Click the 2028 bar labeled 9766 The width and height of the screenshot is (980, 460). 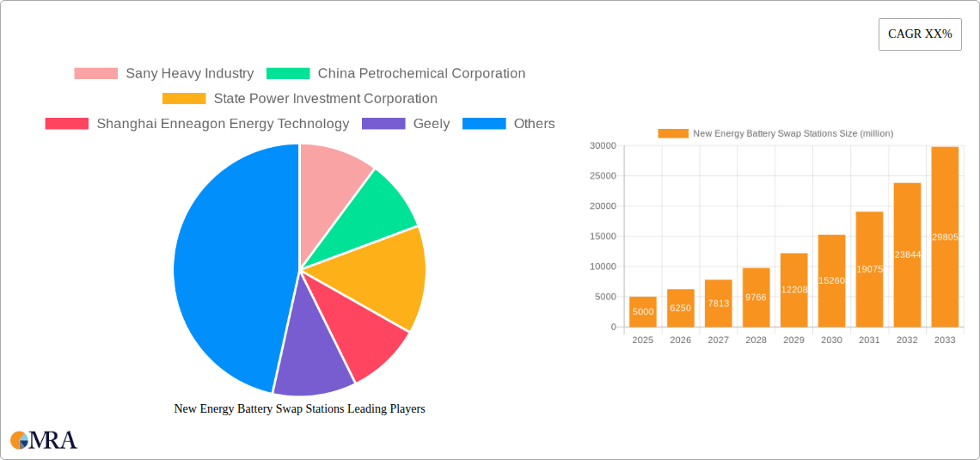click(x=756, y=297)
